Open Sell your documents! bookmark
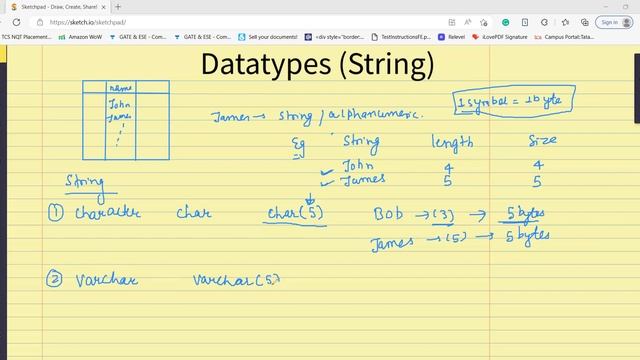Screen dimensions: 640x360 click(x=268, y=37)
